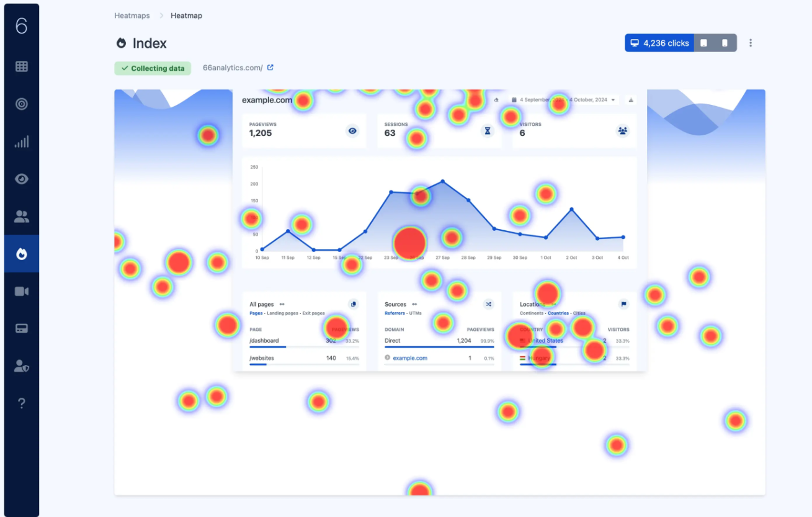
Task: Select the active heatmaps flame sidebar item
Action: 22,254
